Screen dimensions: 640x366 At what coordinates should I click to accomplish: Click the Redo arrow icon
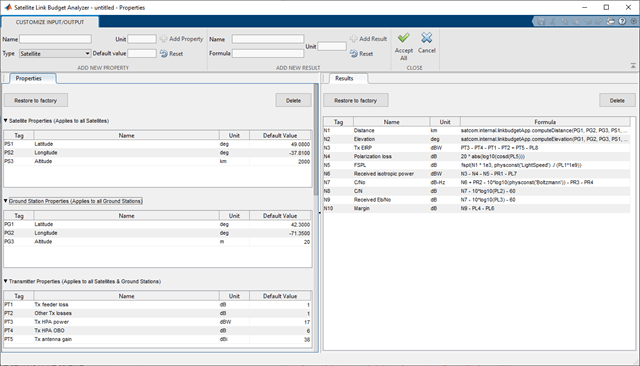(599, 22)
